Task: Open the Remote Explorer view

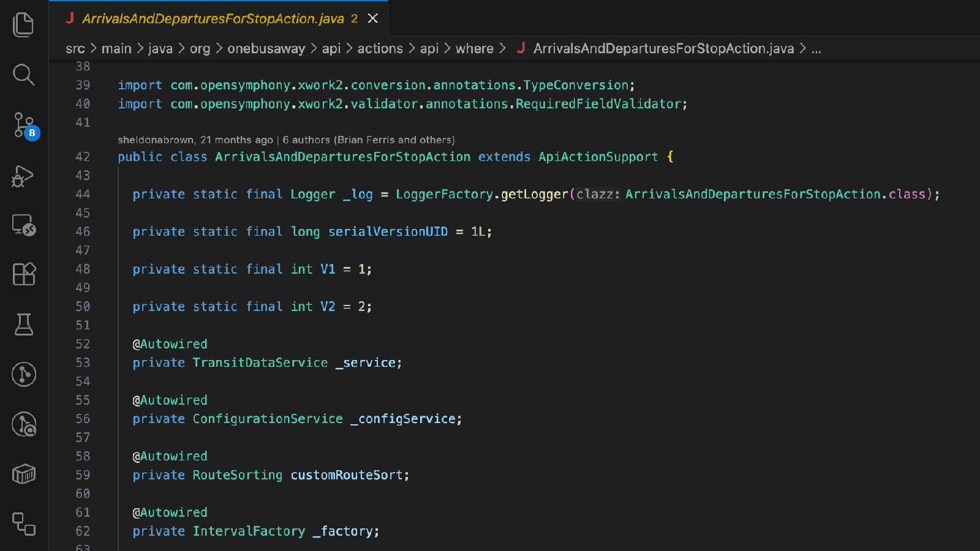Action: click(23, 226)
